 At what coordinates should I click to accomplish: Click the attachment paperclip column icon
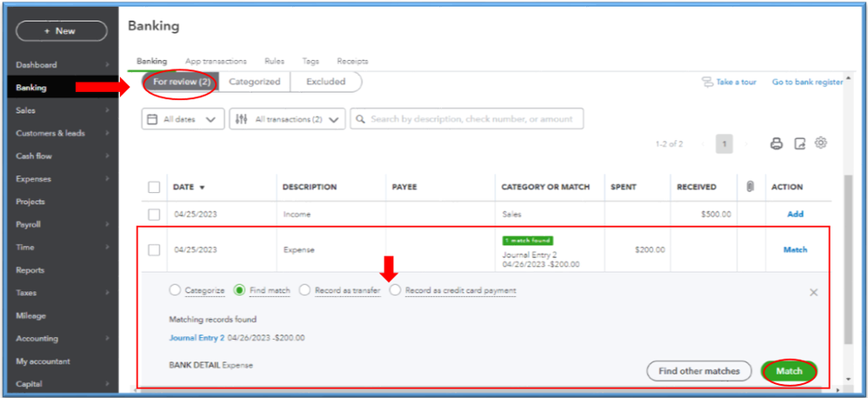tap(751, 187)
